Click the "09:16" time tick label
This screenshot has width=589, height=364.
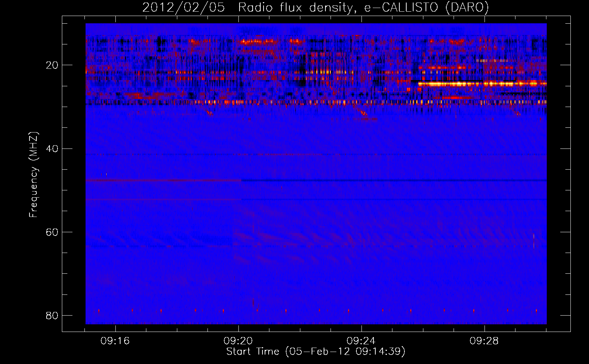pos(115,341)
